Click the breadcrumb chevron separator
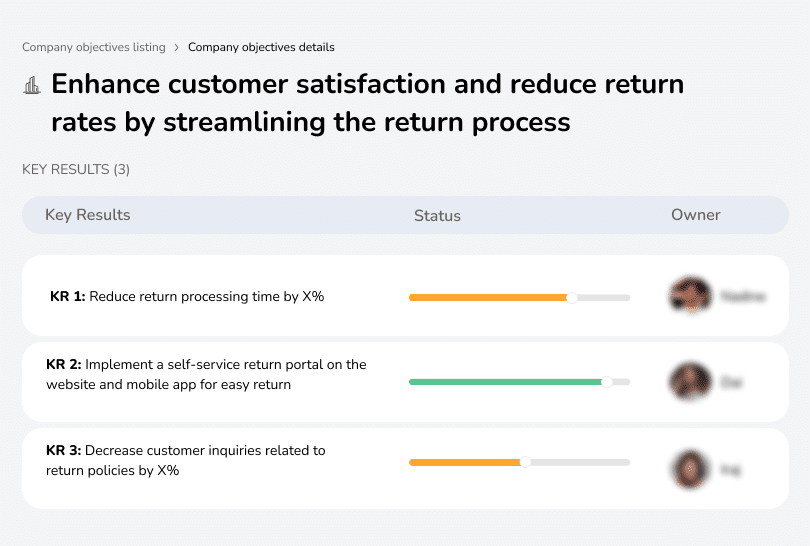Viewport: 810px width, 546px height. click(x=177, y=47)
